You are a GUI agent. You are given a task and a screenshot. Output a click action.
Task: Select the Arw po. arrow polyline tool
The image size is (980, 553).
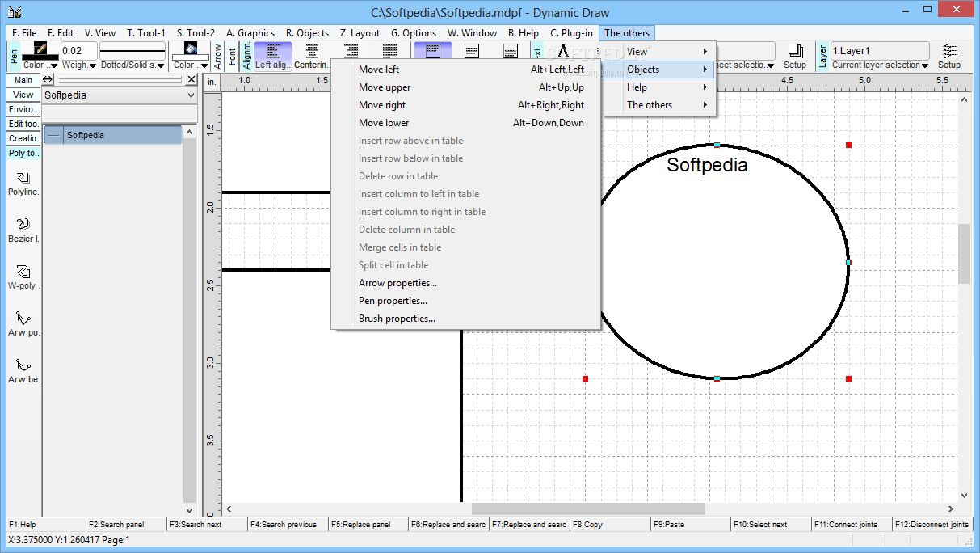point(23,324)
